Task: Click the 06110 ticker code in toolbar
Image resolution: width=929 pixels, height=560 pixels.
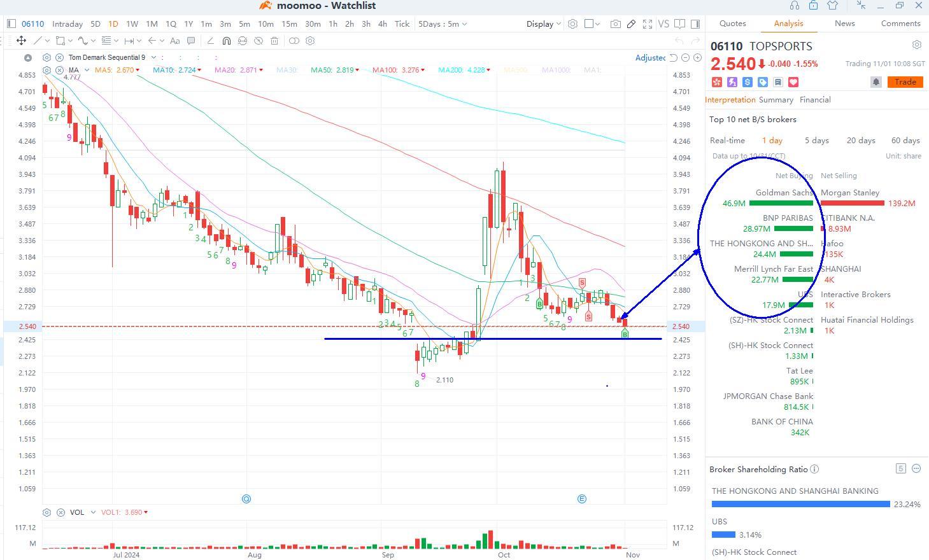Action: (32, 24)
